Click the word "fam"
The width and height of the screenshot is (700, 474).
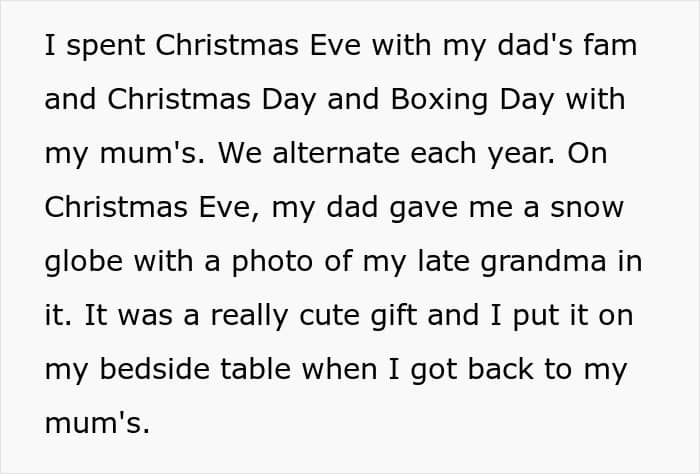pyautogui.click(x=609, y=46)
